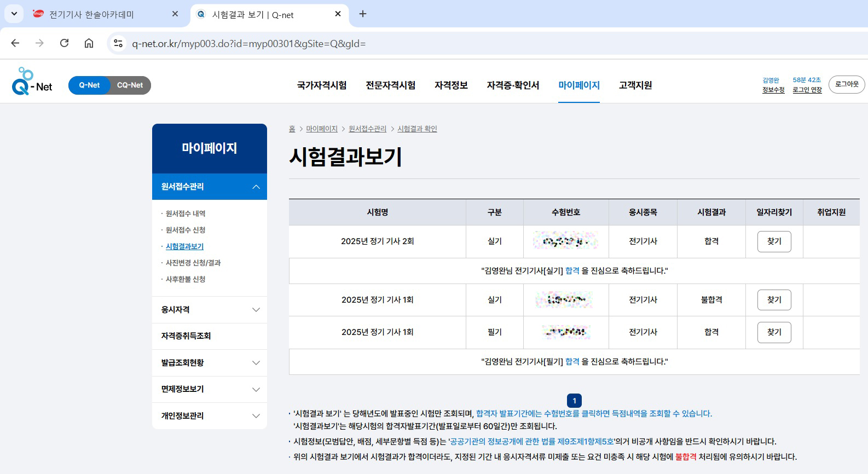
Task: Click the Q-Net logo
Action: pyautogui.click(x=32, y=82)
